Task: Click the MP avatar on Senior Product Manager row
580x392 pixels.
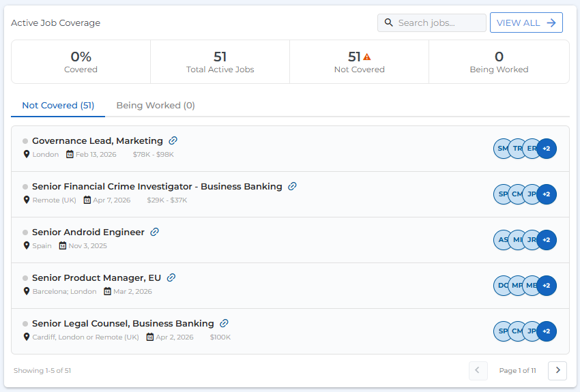Action: pos(517,286)
